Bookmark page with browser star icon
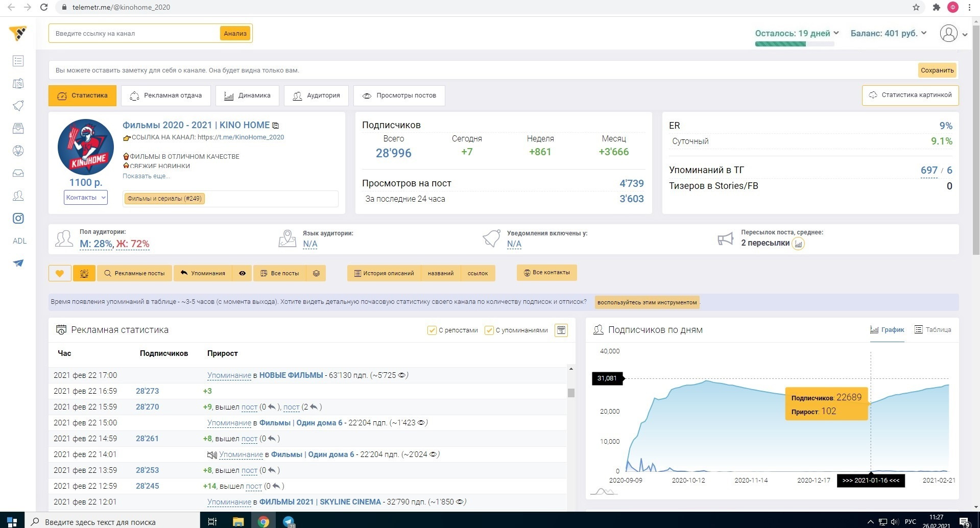Viewport: 980px width, 528px height. [x=916, y=7]
